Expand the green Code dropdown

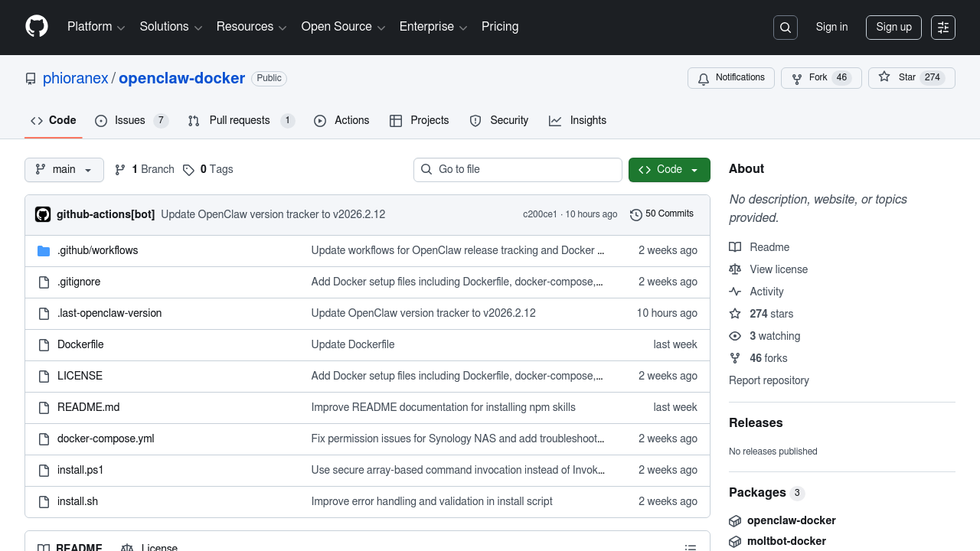pos(669,170)
